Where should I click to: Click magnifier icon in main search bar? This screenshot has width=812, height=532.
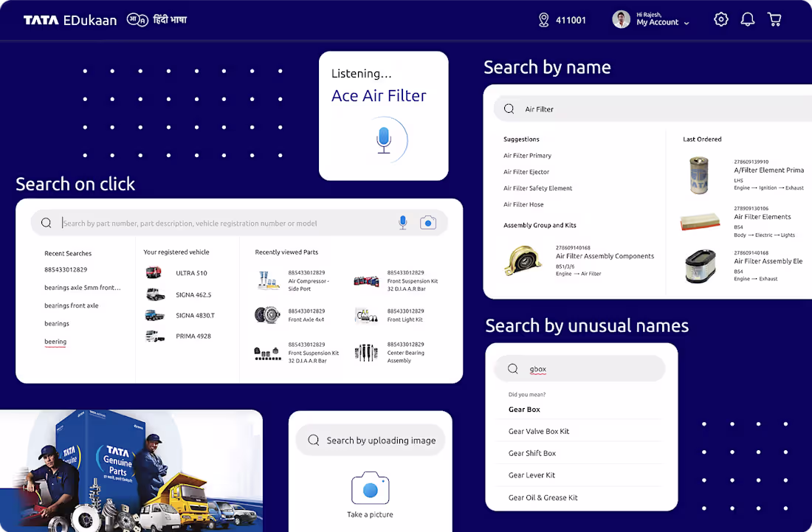pyautogui.click(x=46, y=223)
